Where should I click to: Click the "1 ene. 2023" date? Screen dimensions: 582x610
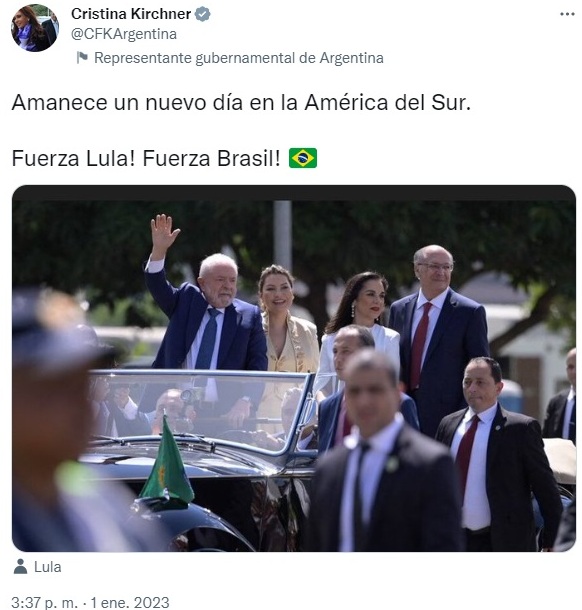pos(130,602)
